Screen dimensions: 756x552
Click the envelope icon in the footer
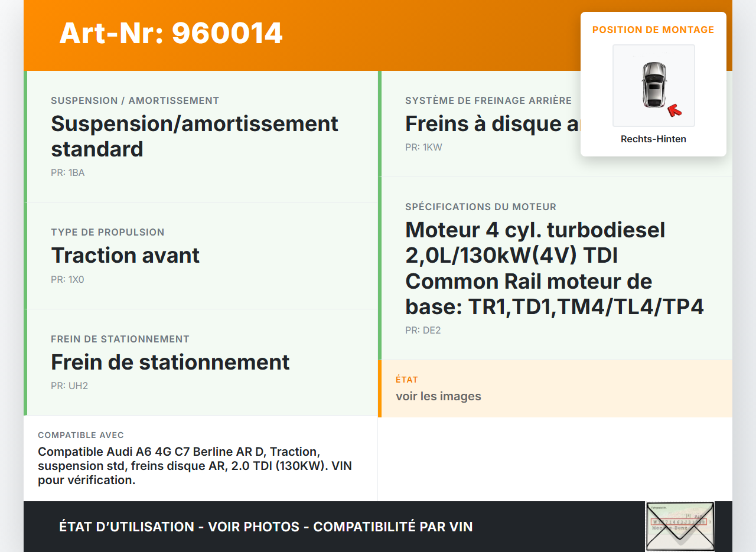pyautogui.click(x=680, y=526)
